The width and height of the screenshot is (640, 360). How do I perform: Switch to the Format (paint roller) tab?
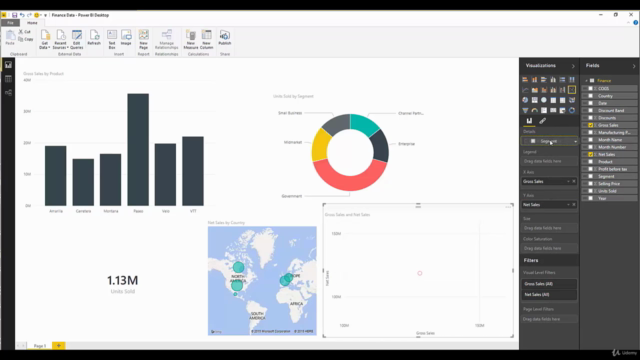tap(542, 121)
